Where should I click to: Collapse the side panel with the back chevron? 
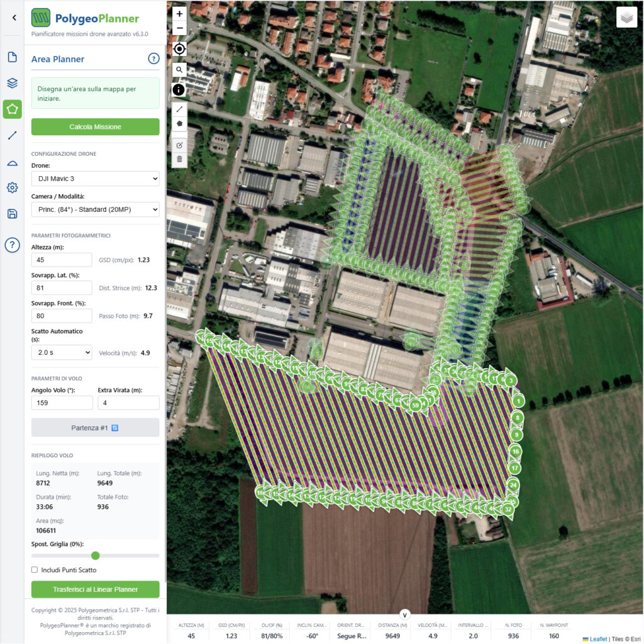pos(14,18)
